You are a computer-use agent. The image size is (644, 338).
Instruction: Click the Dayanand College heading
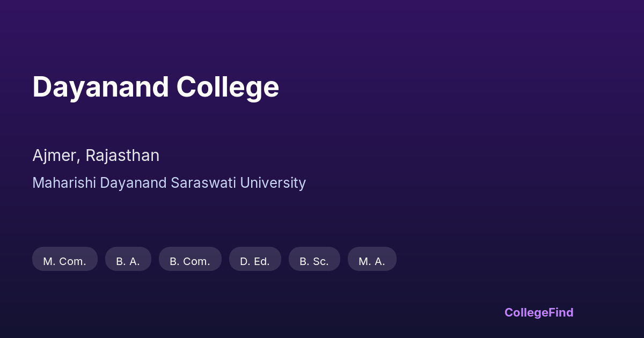point(156,87)
